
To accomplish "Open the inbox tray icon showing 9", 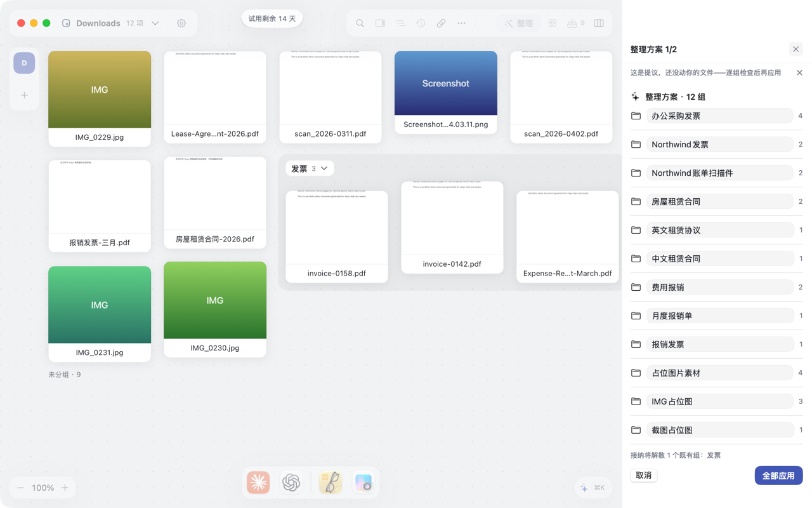I will coord(576,23).
